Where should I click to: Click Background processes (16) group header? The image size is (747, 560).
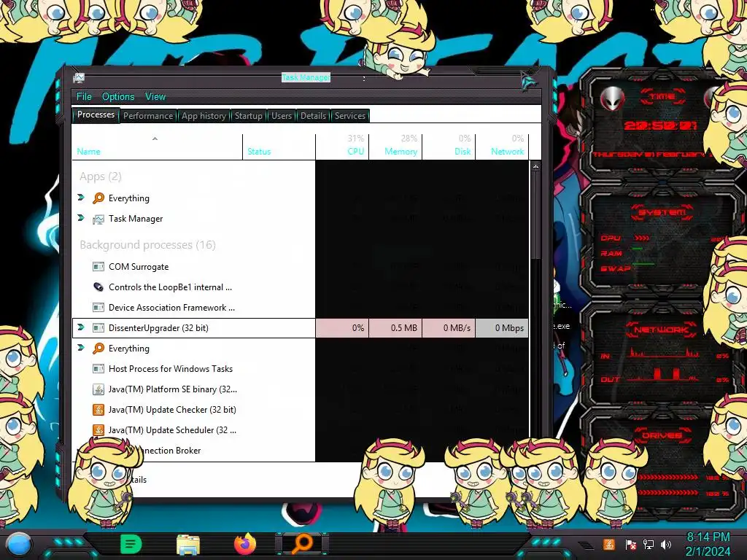point(147,245)
